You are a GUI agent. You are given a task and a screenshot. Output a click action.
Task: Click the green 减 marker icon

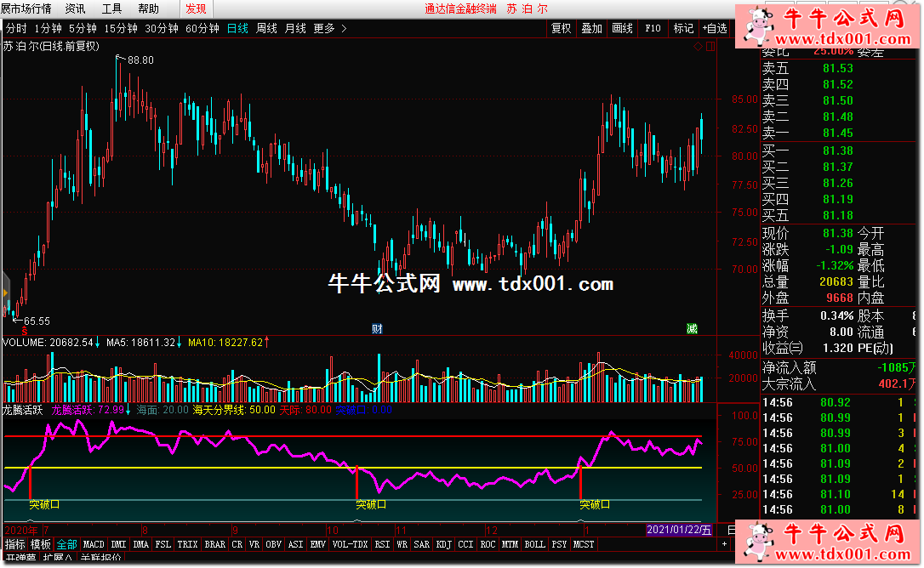tap(693, 329)
